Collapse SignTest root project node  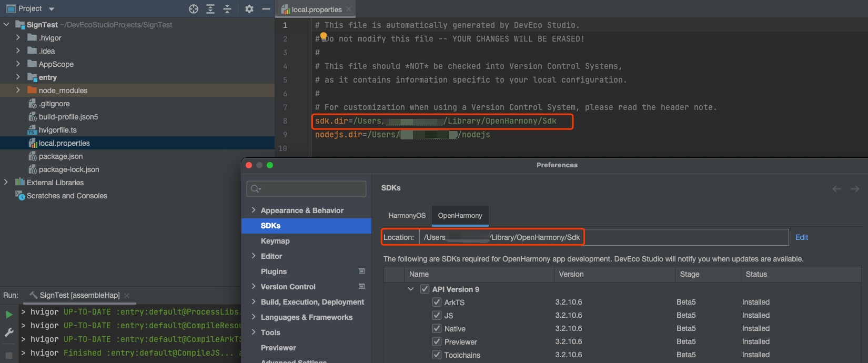[x=6, y=24]
